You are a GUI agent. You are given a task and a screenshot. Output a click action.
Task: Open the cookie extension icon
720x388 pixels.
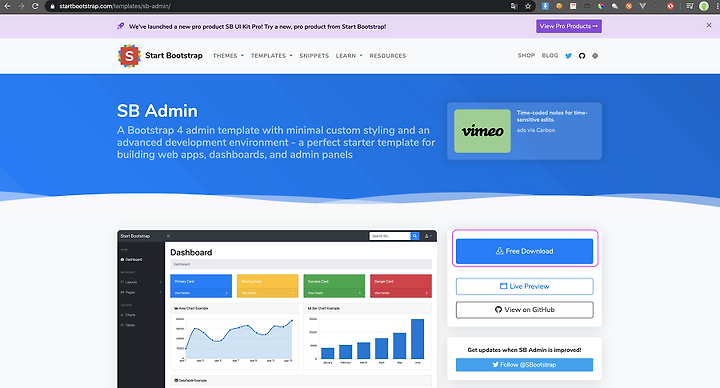coord(559,6)
